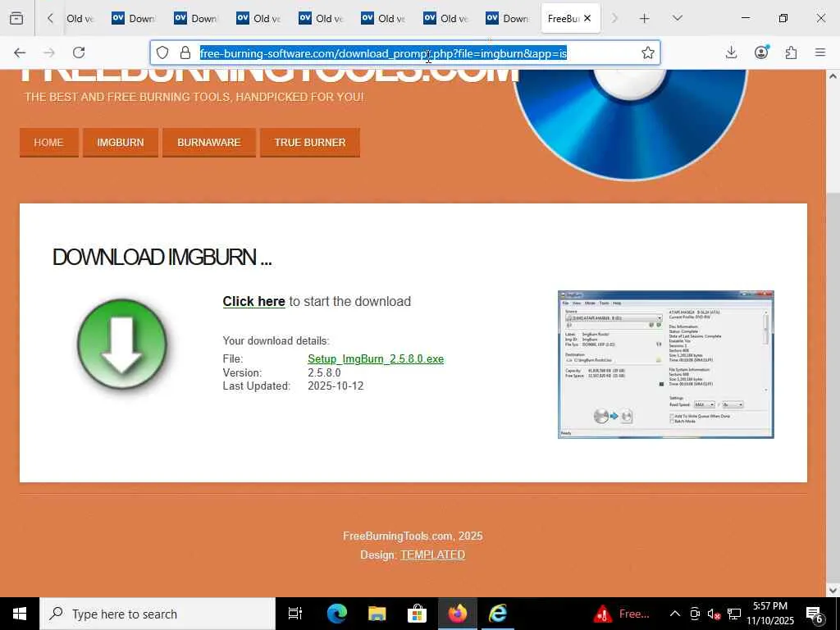Go back to the previous page
The image size is (840, 630).
pyautogui.click(x=20, y=52)
